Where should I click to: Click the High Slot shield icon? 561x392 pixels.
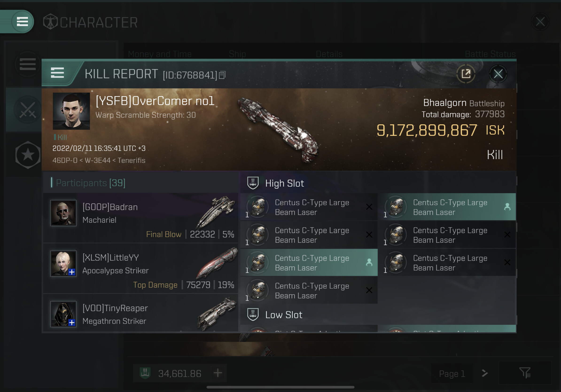[x=253, y=183]
